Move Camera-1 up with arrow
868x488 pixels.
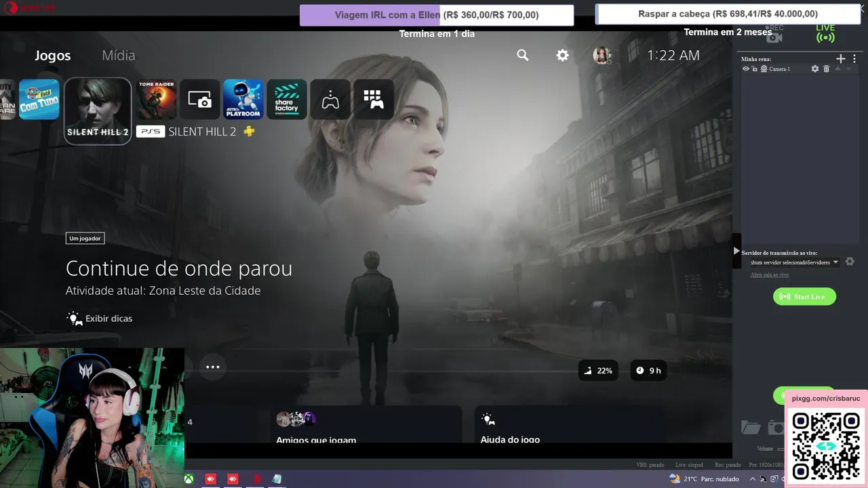tap(837, 69)
